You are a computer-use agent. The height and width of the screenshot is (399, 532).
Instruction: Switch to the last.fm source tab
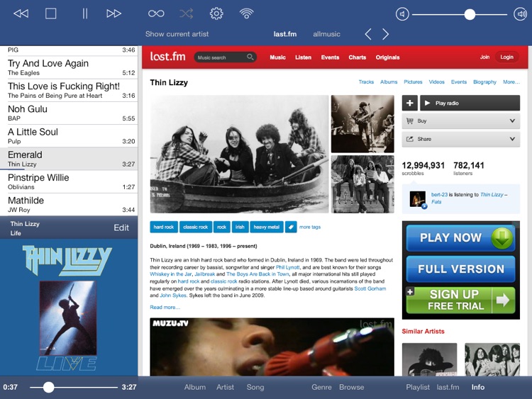(285, 34)
